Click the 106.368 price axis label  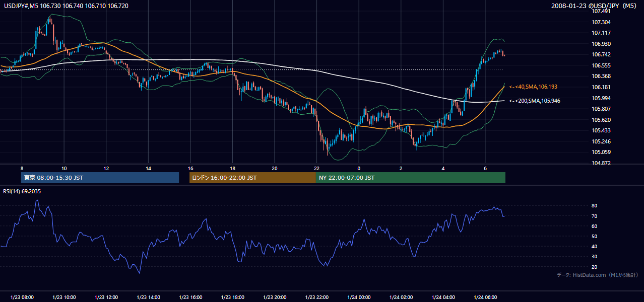pos(601,77)
